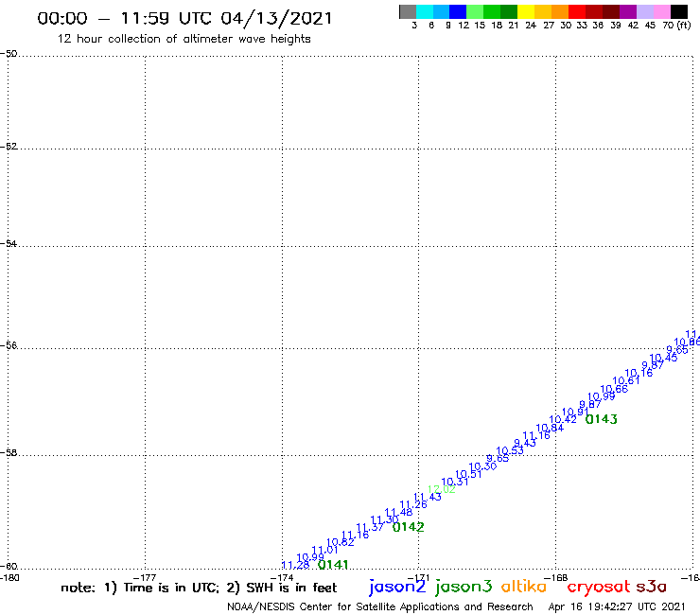Viewport: 700px width, 615px height.
Task: Click the NOAA/NESDIS Center credit line
Action: 380,606
